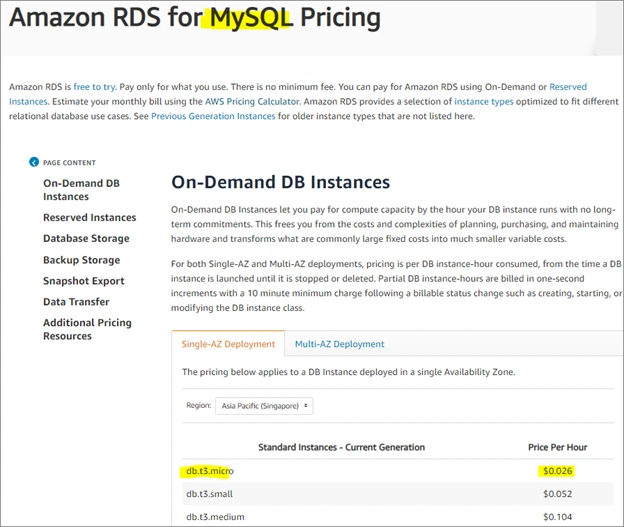
Task: Click the instance types link
Action: pyautogui.click(x=484, y=102)
